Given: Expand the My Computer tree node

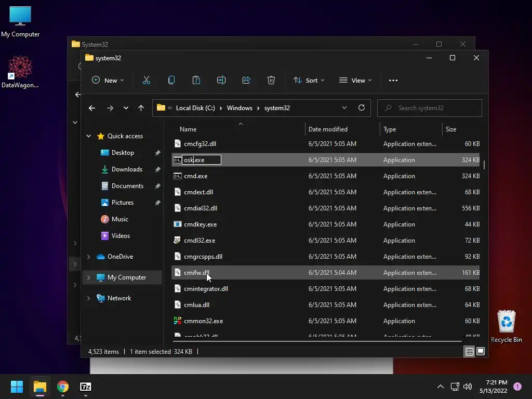Looking at the screenshot, I should coord(88,277).
